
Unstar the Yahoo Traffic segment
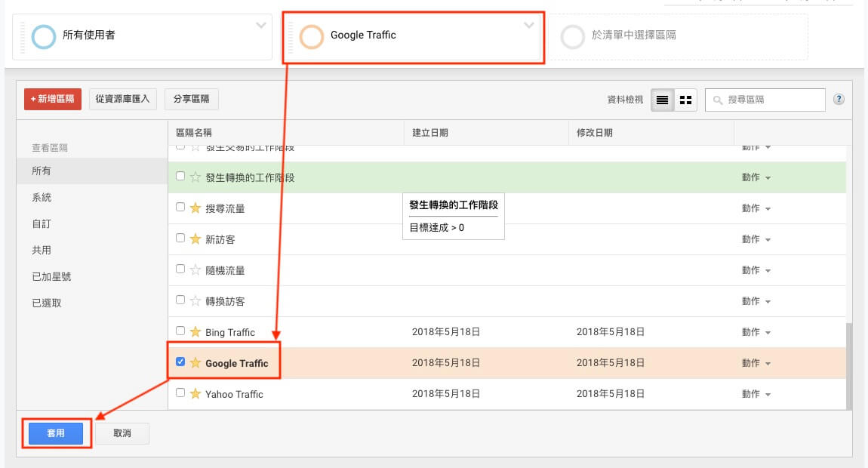coord(195,394)
